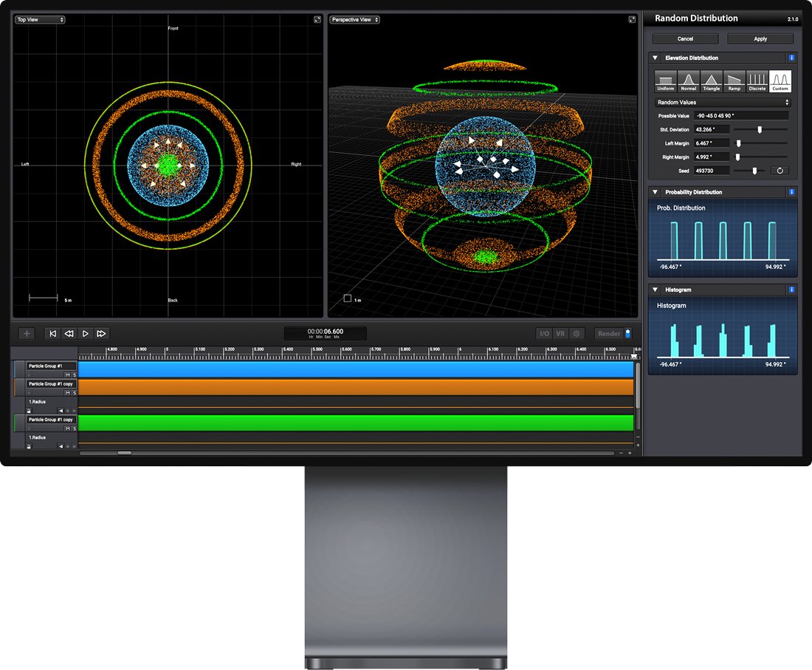Click the seed regenerate circular arrow button

780,171
